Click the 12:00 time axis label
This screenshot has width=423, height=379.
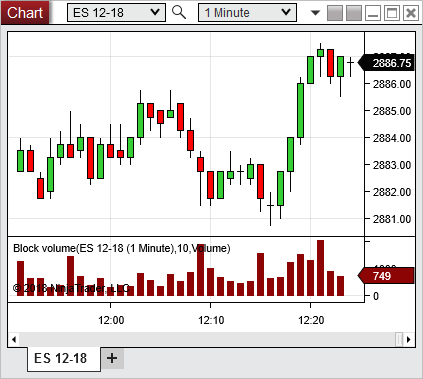tap(111, 320)
